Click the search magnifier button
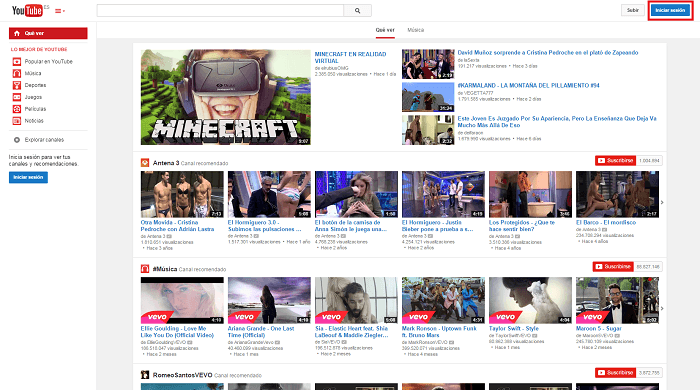This screenshot has height=390, width=700. [357, 11]
